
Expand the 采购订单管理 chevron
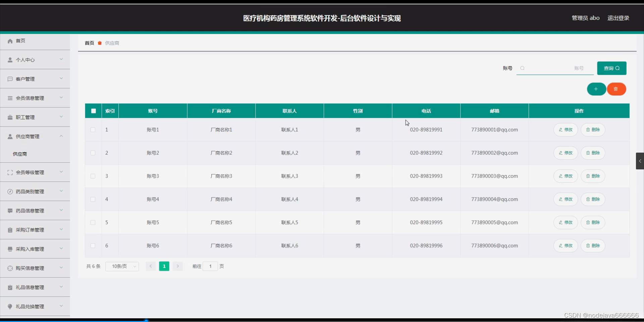tap(61, 229)
